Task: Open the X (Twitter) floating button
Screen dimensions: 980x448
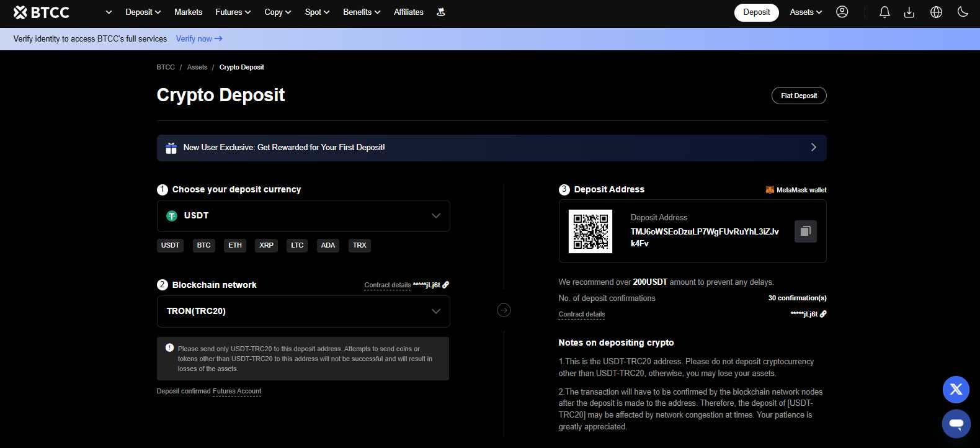Action: tap(956, 389)
